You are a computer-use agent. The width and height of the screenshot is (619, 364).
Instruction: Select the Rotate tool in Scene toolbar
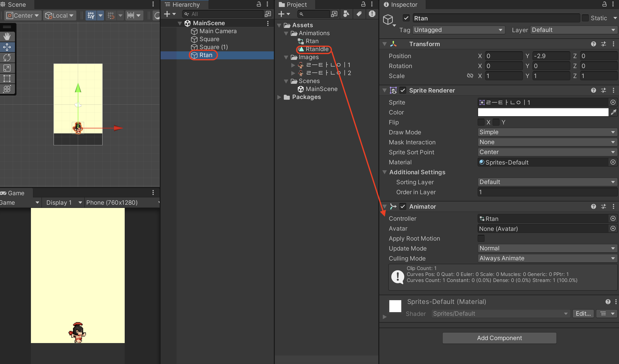[x=7, y=58]
